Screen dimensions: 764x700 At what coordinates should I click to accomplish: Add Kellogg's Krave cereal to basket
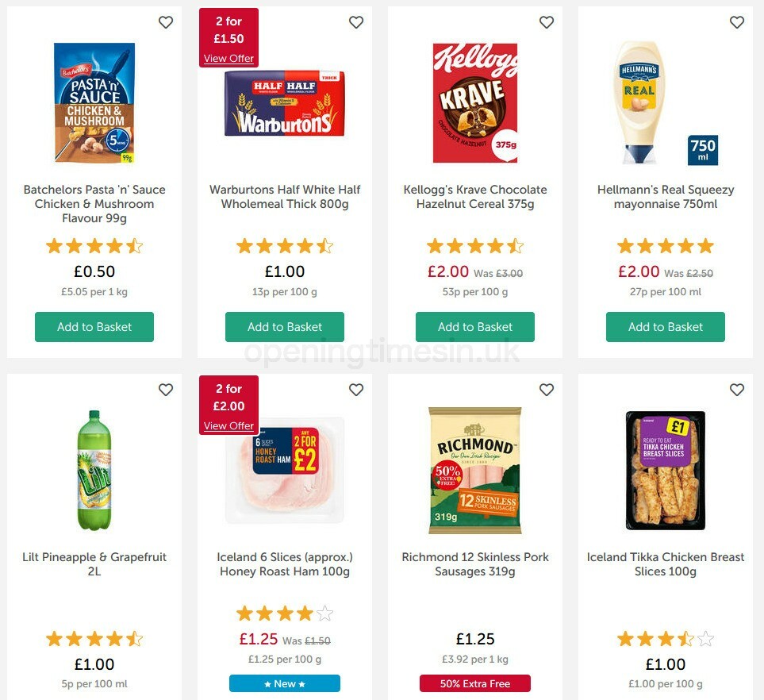475,327
